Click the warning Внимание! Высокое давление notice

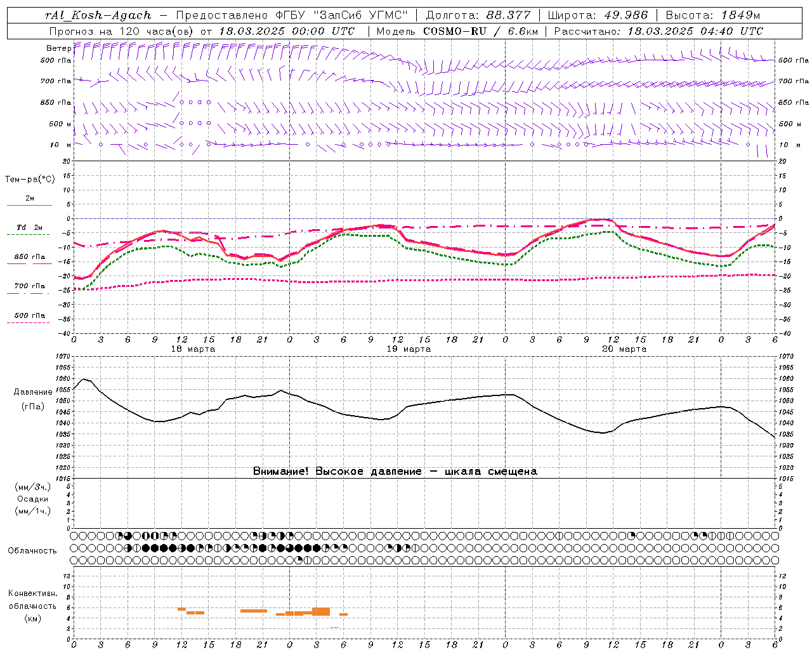[x=395, y=472]
